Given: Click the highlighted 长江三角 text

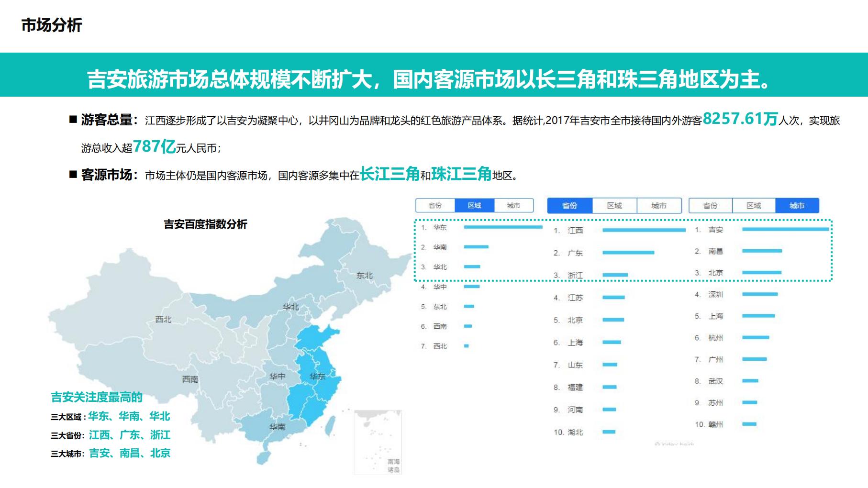Looking at the screenshot, I should pyautogui.click(x=389, y=174).
